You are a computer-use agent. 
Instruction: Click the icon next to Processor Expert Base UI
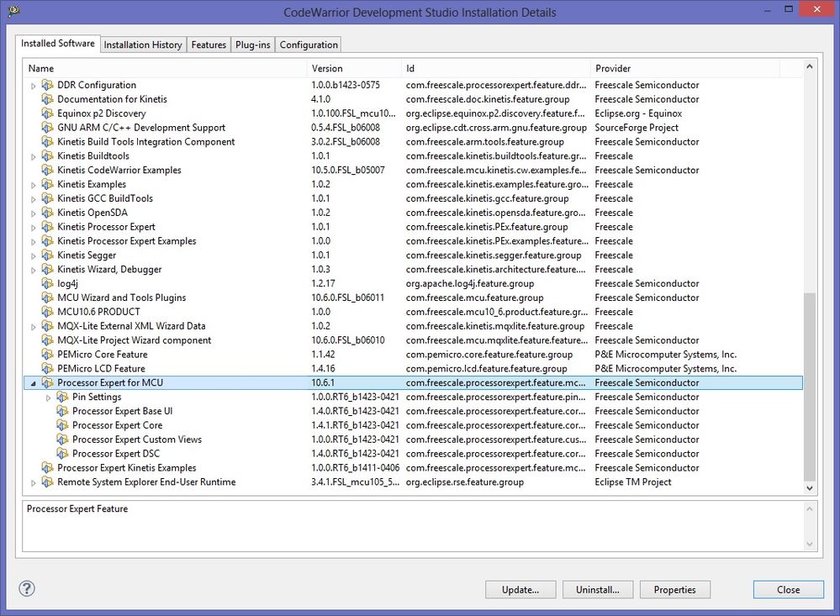point(61,411)
